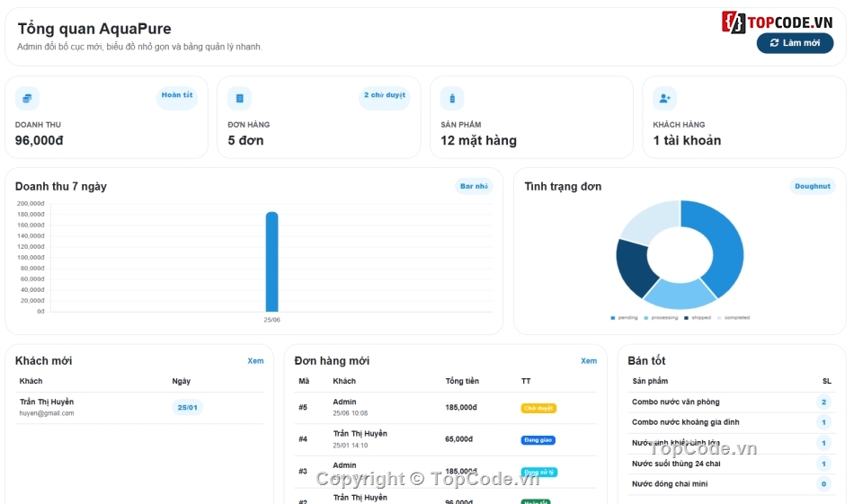854x504 pixels.
Task: Click the Sản phẩm column header
Action: [x=650, y=381]
